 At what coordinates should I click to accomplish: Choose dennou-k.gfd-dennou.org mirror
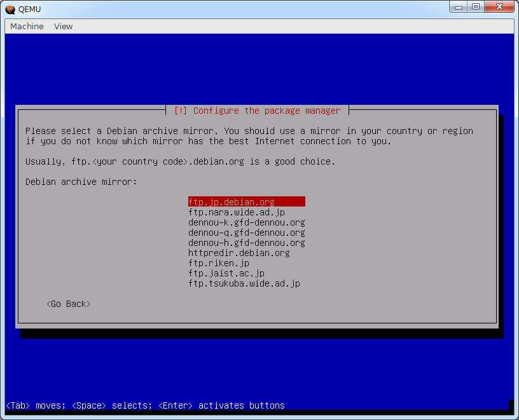coord(247,222)
